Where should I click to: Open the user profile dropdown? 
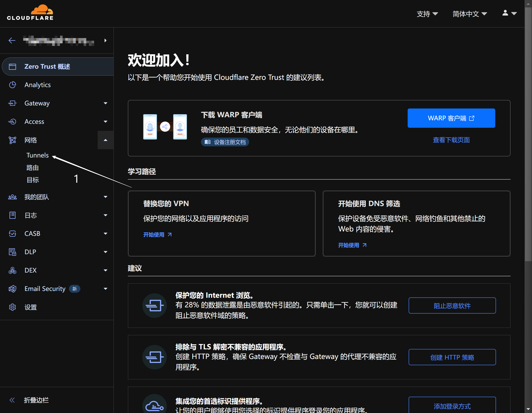point(509,13)
